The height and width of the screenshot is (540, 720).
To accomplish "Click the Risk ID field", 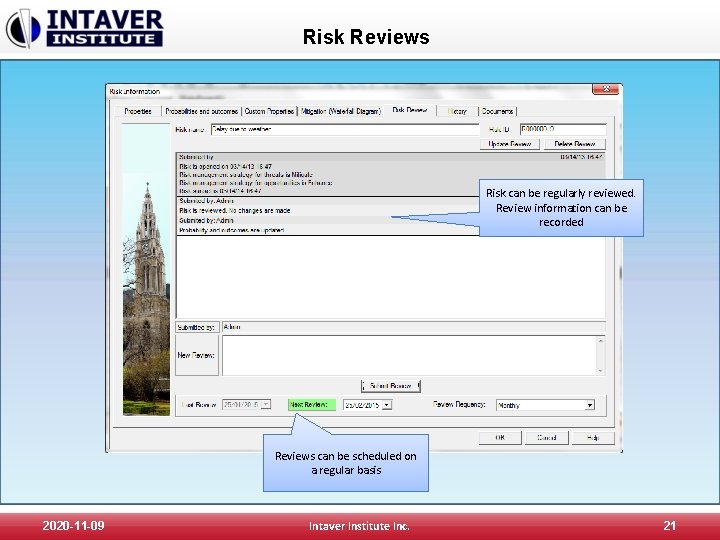I will coord(563,129).
